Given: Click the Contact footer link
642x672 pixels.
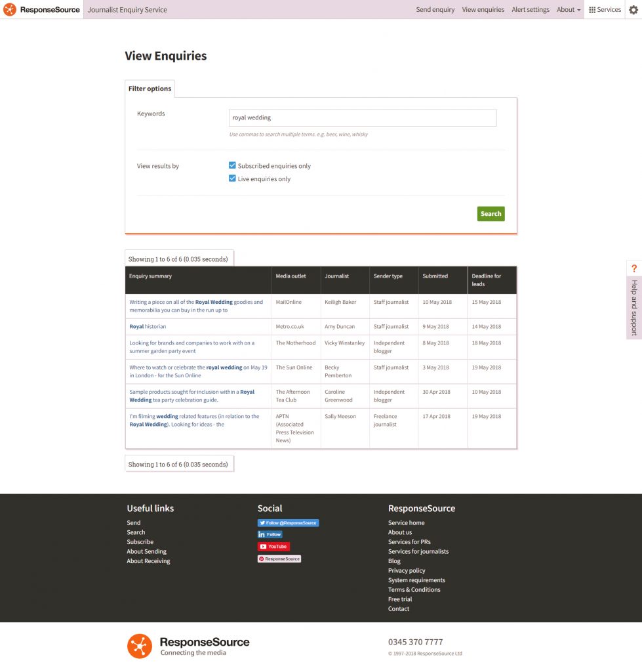Looking at the screenshot, I should pos(399,609).
